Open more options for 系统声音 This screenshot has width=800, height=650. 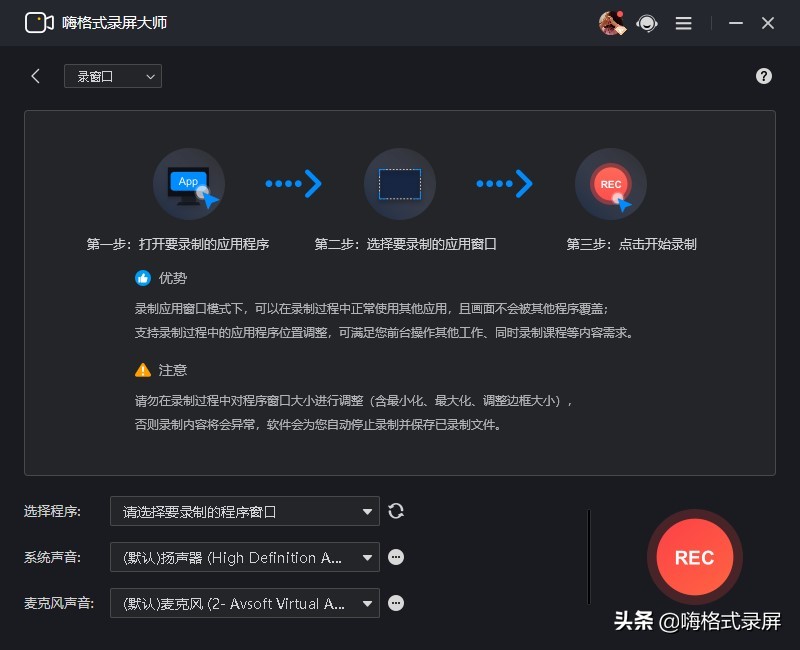396,557
